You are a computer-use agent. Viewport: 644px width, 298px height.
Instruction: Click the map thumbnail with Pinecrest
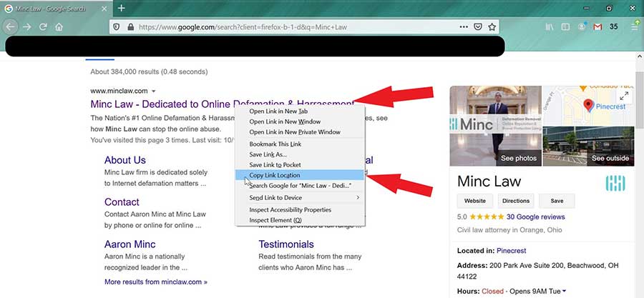coord(588,105)
